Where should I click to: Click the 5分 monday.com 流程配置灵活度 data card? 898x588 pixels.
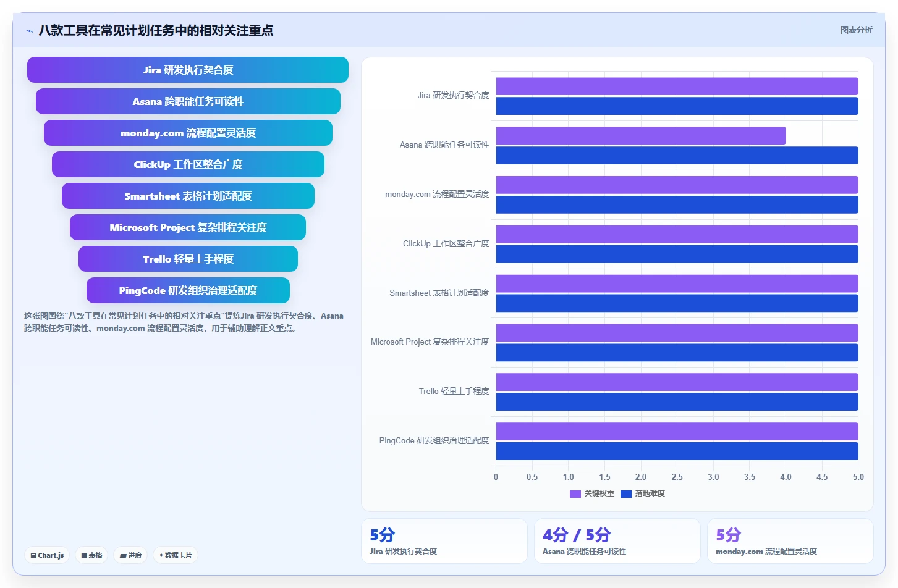[x=790, y=541]
